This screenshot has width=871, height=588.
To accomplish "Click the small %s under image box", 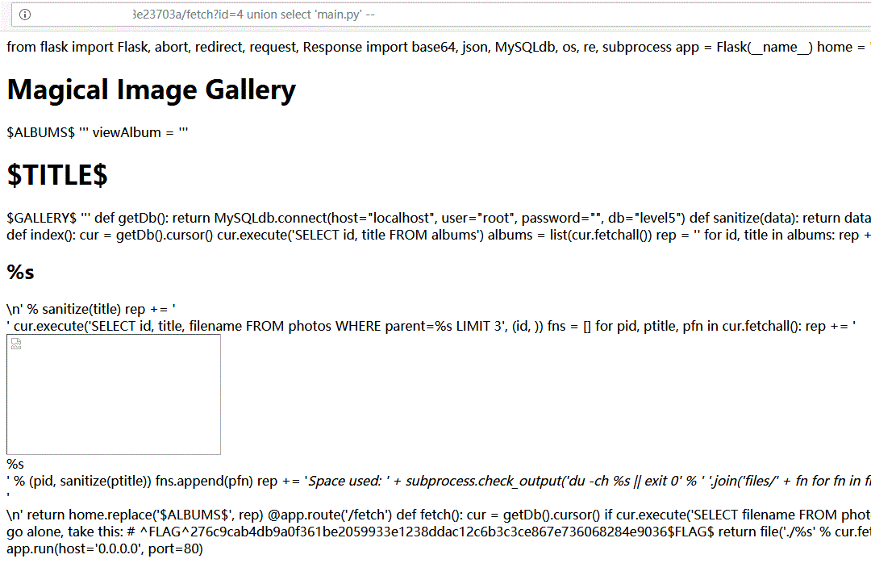I will [x=15, y=464].
